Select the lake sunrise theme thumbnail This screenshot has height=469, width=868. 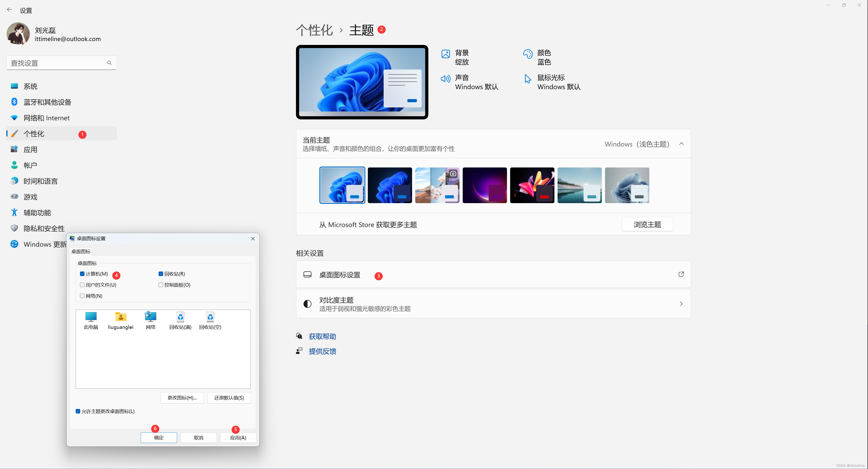[579, 185]
